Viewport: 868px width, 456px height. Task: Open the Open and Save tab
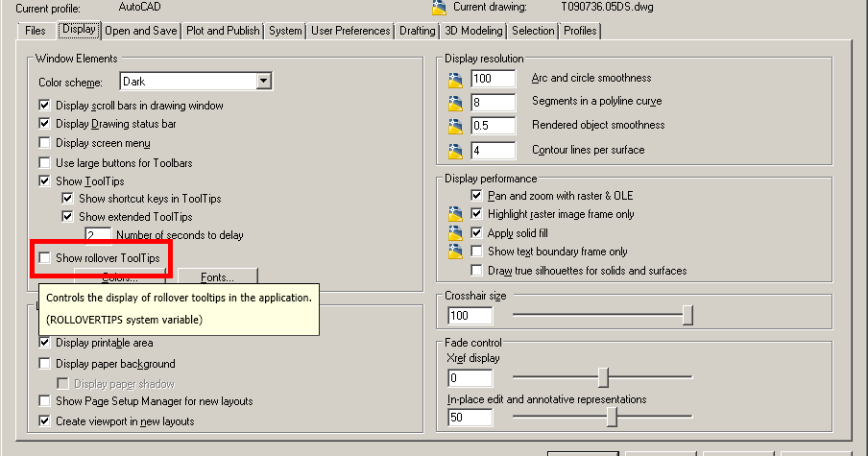pos(140,31)
